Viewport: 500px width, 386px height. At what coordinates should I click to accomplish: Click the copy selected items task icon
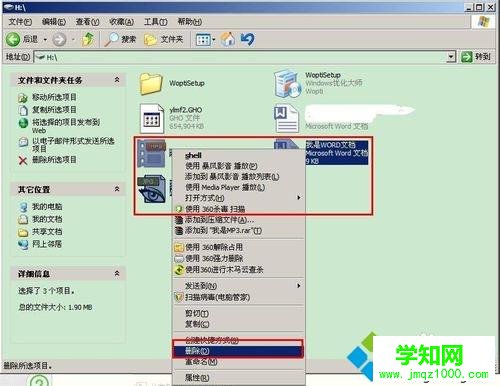coord(23,110)
